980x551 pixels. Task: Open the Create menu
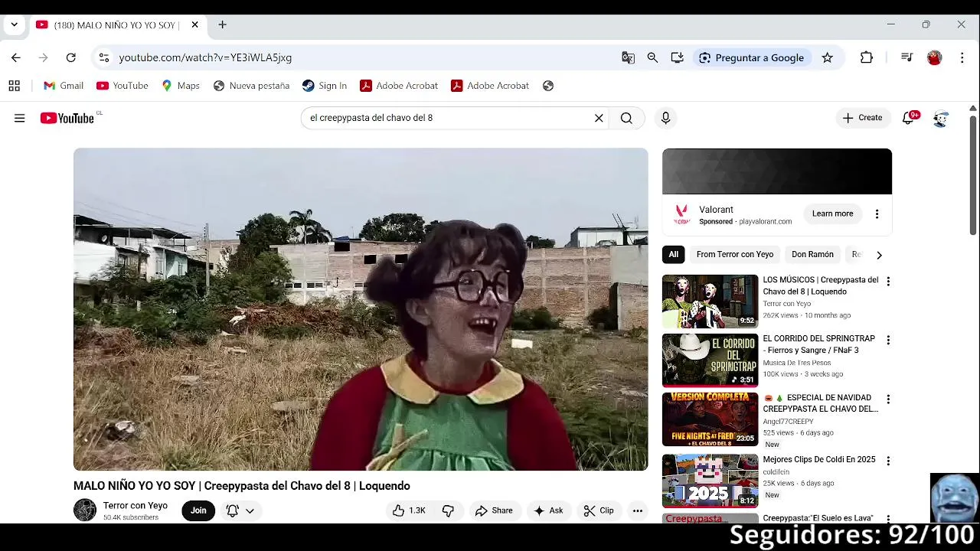click(x=862, y=118)
